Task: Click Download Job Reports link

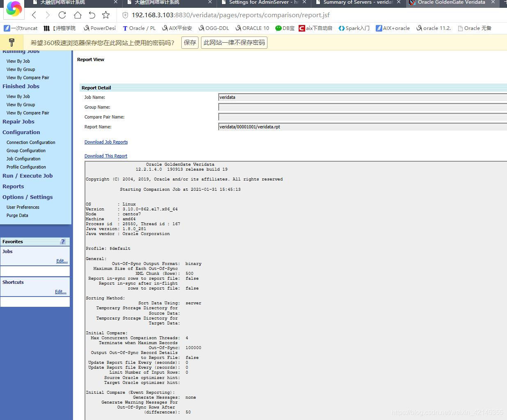Action: 106,142
